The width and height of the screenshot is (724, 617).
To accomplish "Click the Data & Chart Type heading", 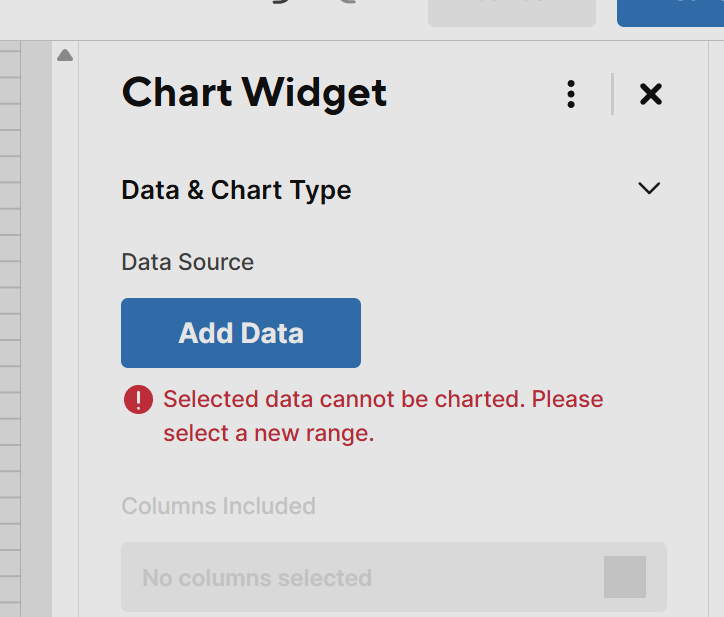I will coord(236,190).
